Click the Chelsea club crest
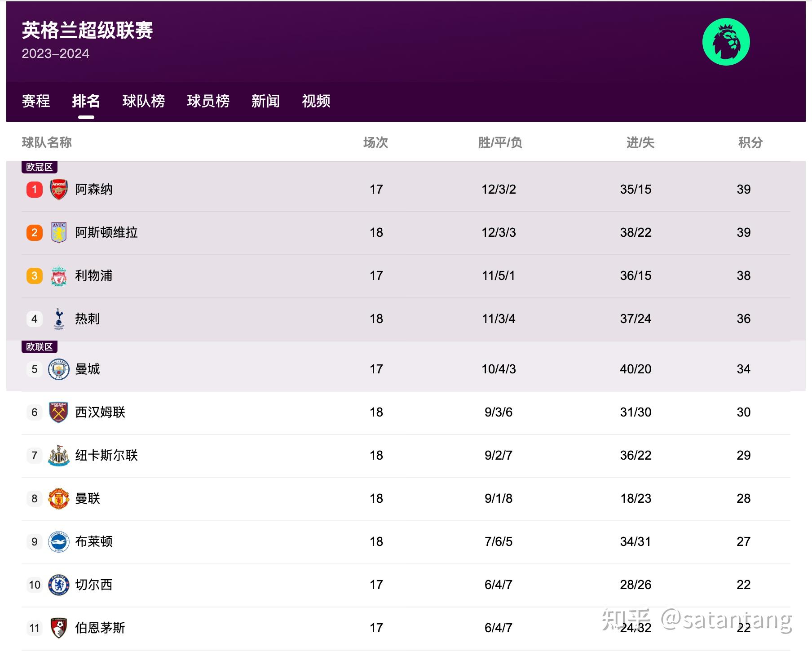This screenshot has height=656, width=812. click(x=58, y=585)
